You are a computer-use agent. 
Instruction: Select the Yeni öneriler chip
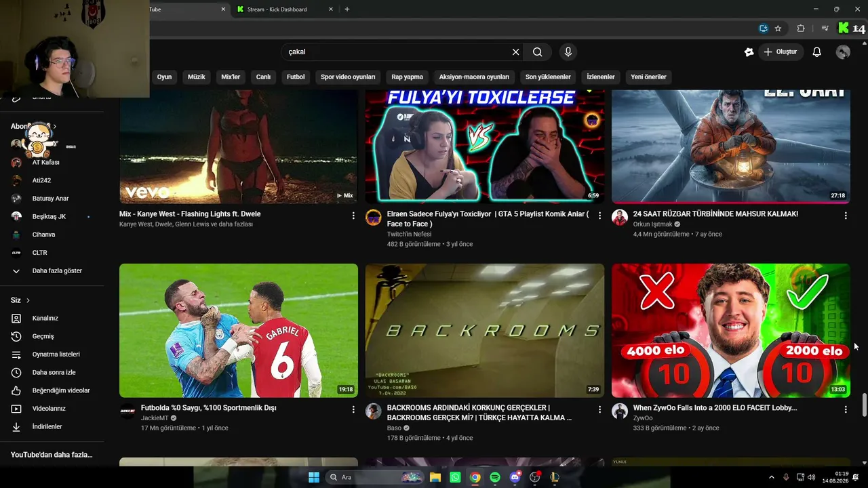pyautogui.click(x=648, y=77)
